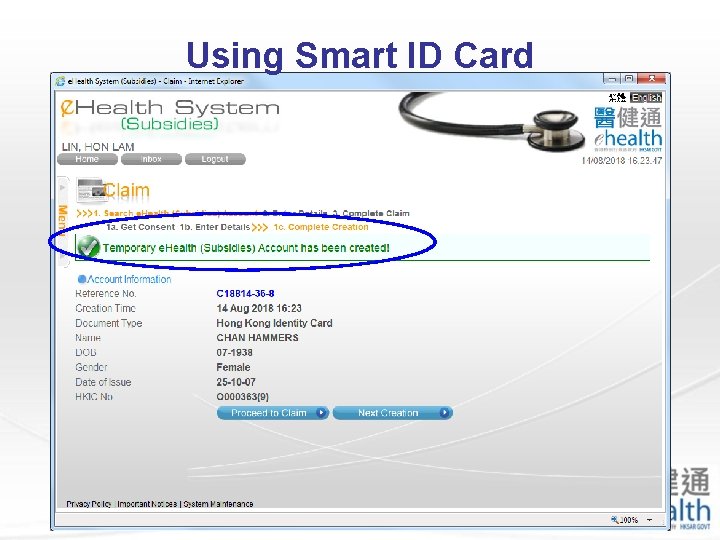Maximize the Internet Explorer window
720x540 pixels.
629,79
